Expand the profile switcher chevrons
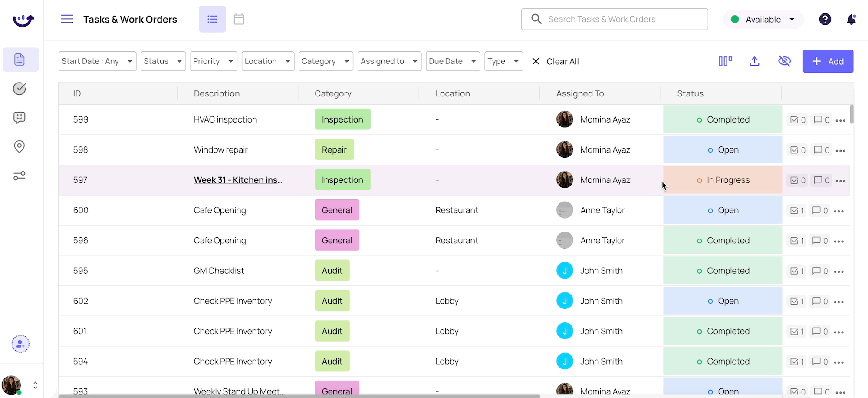This screenshot has height=398, width=868. coord(35,385)
